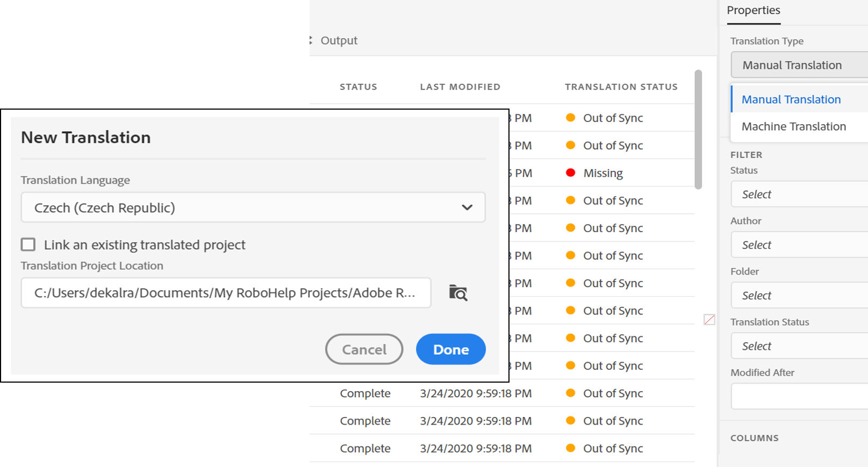This screenshot has height=467, width=868.
Task: Open the Folder filter Select dropdown
Action: coord(799,296)
